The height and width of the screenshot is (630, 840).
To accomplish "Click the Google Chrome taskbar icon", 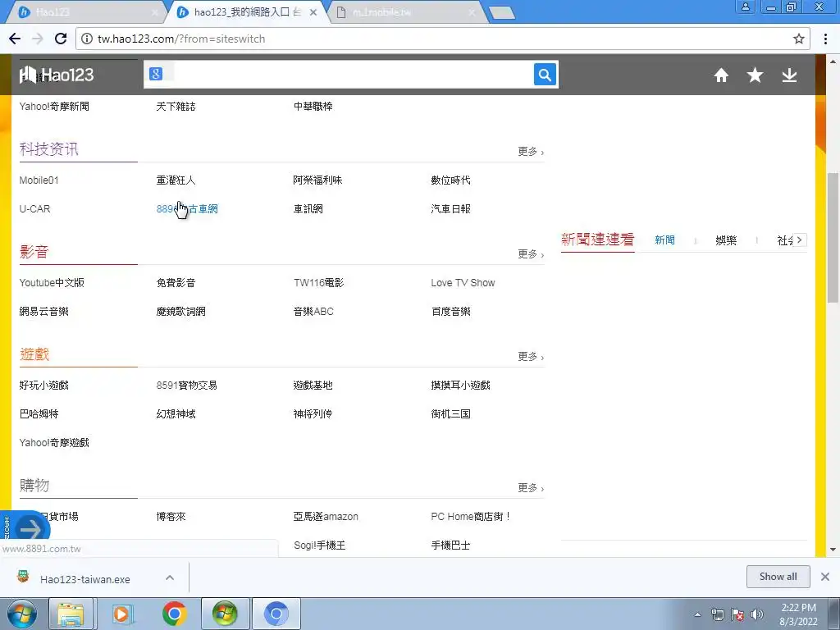I will (174, 614).
